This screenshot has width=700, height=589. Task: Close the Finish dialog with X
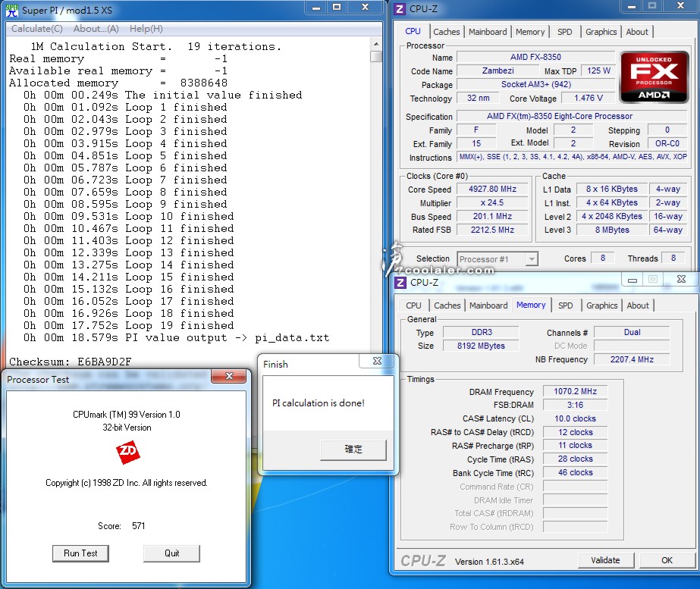coord(377,361)
